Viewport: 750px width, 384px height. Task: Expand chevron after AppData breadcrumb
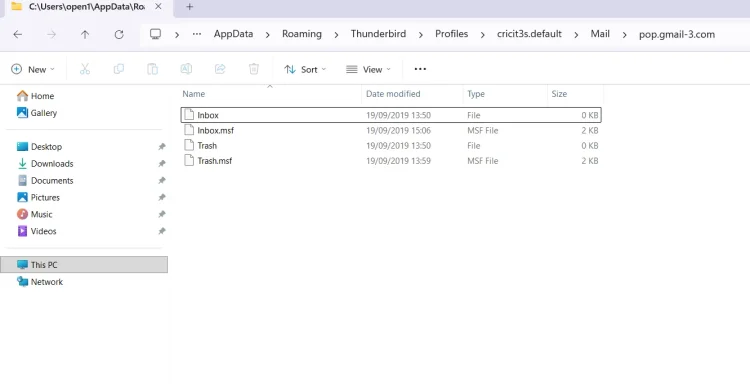click(267, 34)
